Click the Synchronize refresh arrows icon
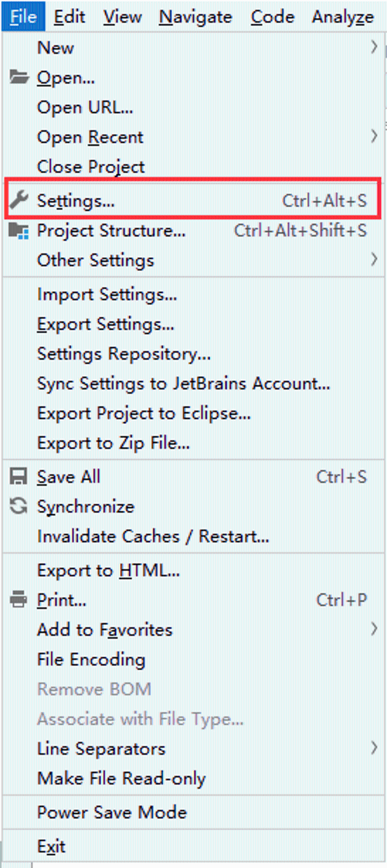 coord(19,506)
